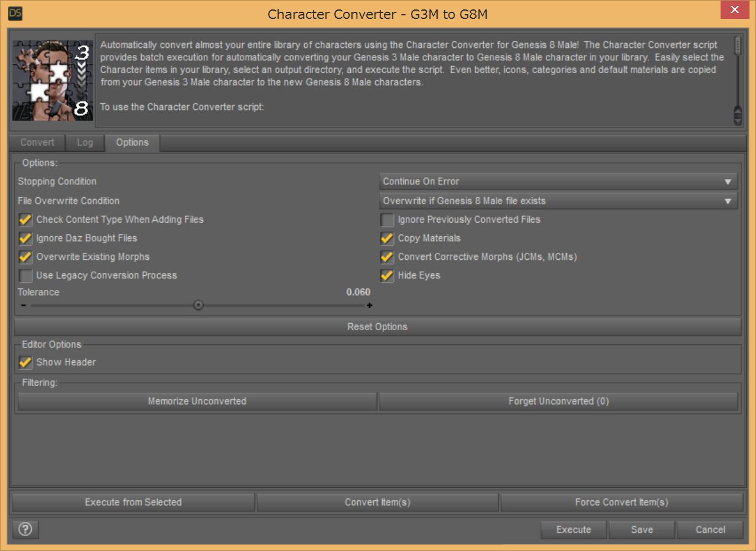Click the Tolerance slider handle
This screenshot has height=551, width=756.
[x=199, y=305]
